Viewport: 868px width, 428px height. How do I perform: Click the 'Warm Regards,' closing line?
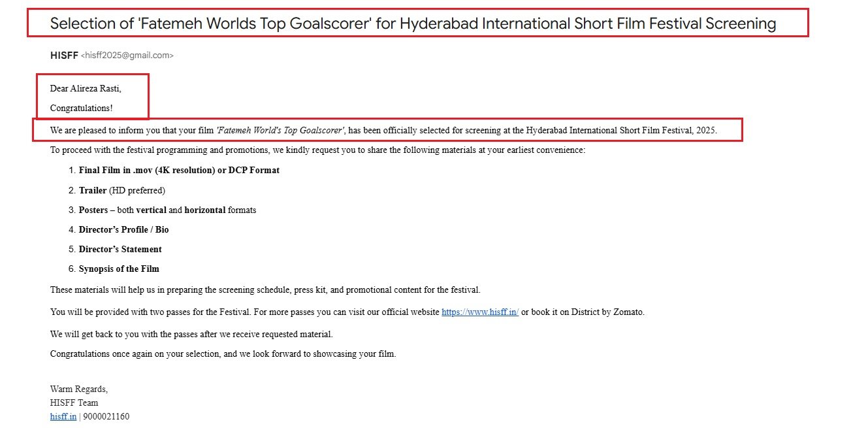click(78, 389)
